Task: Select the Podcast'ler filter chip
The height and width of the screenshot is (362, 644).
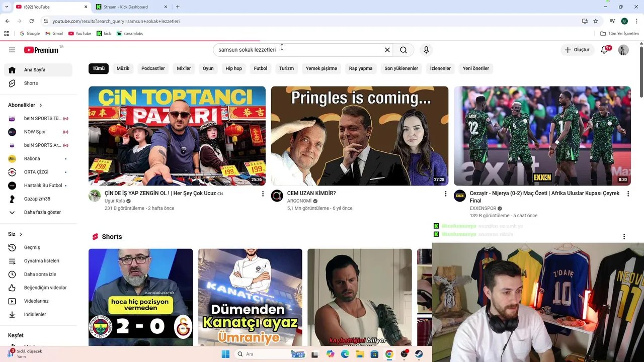Action: (x=153, y=68)
